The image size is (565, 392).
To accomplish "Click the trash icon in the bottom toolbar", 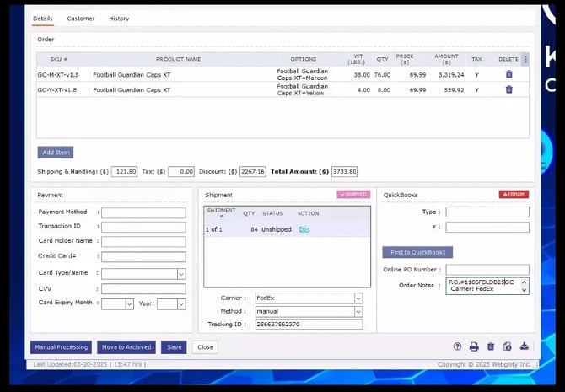I will click(x=491, y=346).
